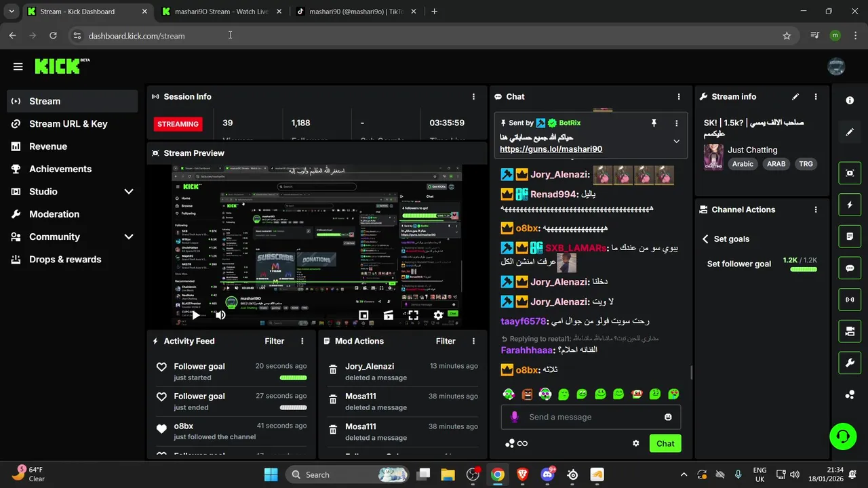
Task: Click the pin icon on BotRix pinned message
Action: click(x=654, y=123)
